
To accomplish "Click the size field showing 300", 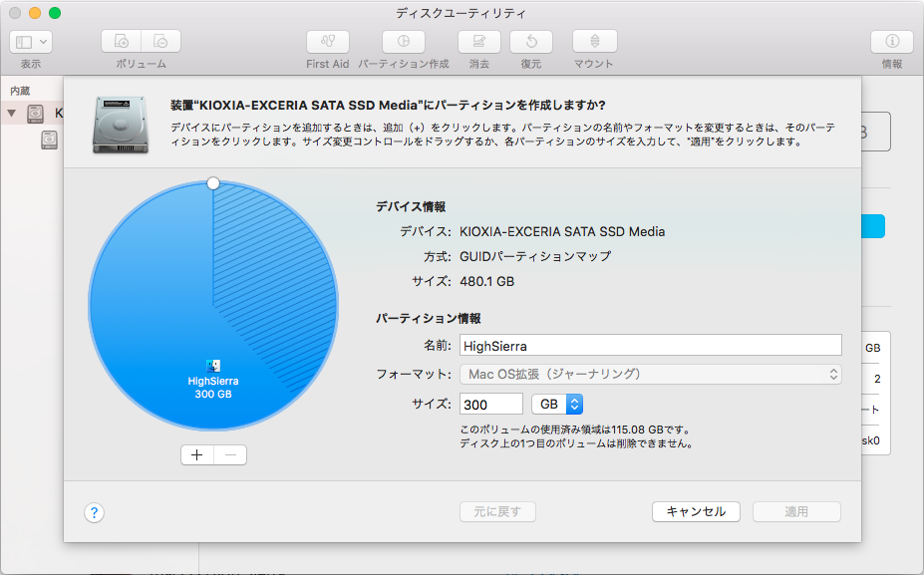I will point(490,405).
